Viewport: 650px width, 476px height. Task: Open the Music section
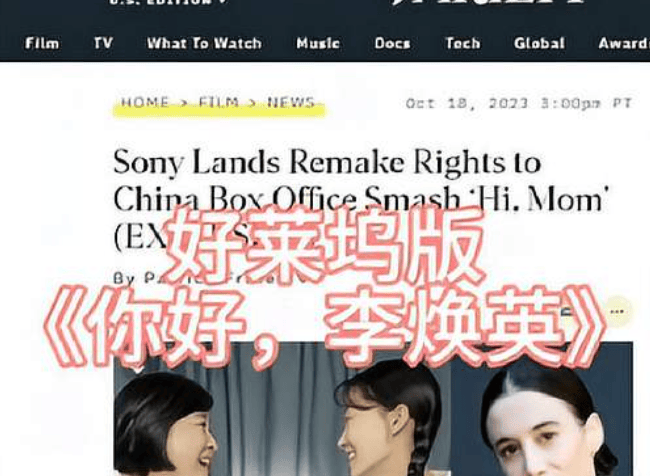[x=318, y=43]
